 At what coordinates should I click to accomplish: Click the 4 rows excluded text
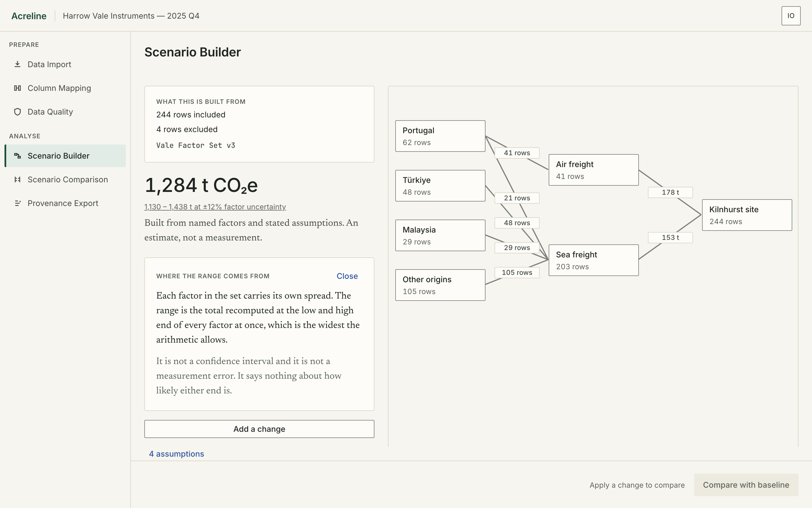click(187, 129)
